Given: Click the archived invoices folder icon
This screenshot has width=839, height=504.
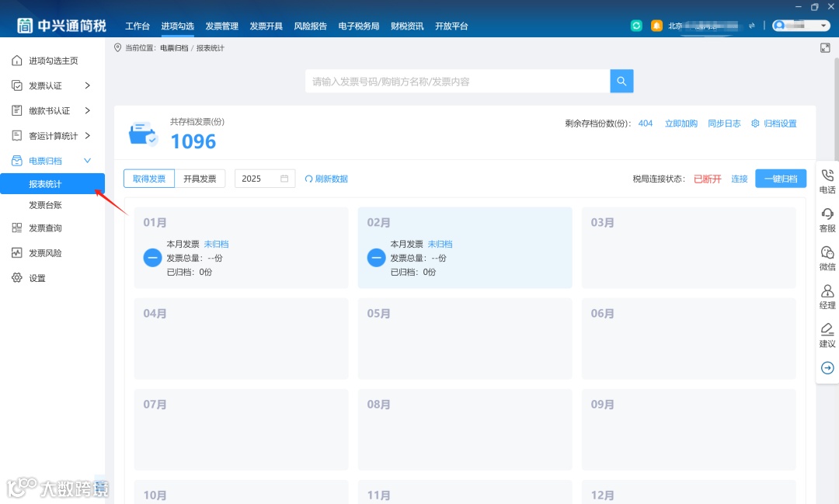Looking at the screenshot, I should (142, 134).
